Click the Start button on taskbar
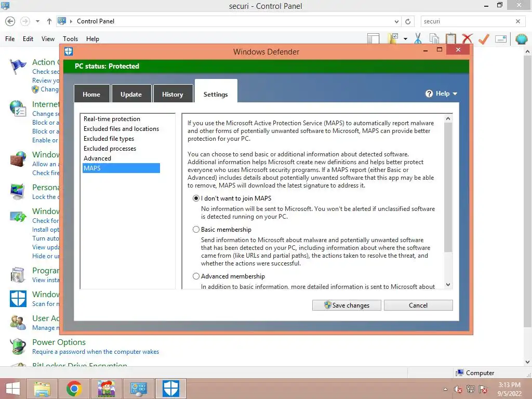Viewport: 532px width, 399px height. click(13, 389)
